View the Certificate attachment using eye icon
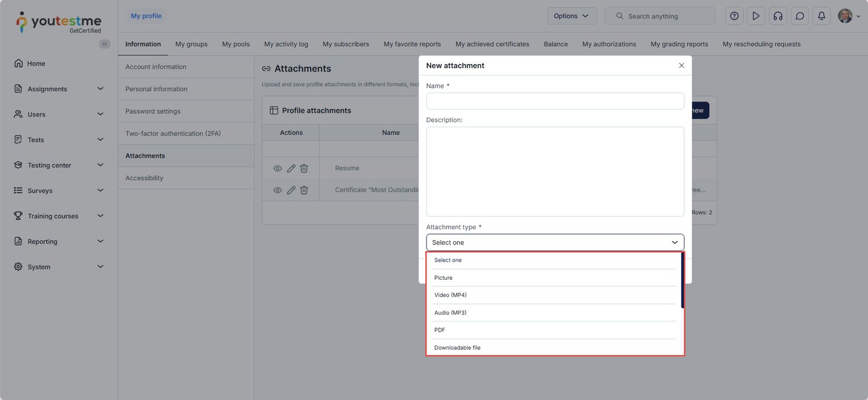868x400 pixels. [277, 190]
